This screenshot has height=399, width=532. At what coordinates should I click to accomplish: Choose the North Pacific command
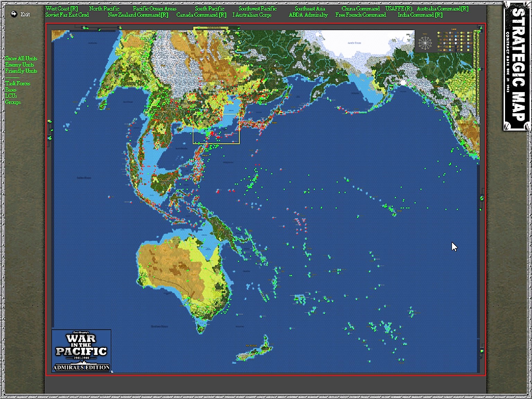pos(104,9)
